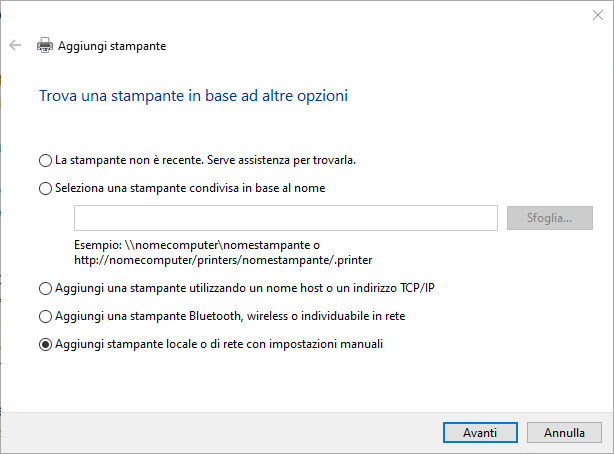Select 'La stampante non è recente' radio button
Image resolution: width=614 pixels, height=454 pixels.
point(44,160)
